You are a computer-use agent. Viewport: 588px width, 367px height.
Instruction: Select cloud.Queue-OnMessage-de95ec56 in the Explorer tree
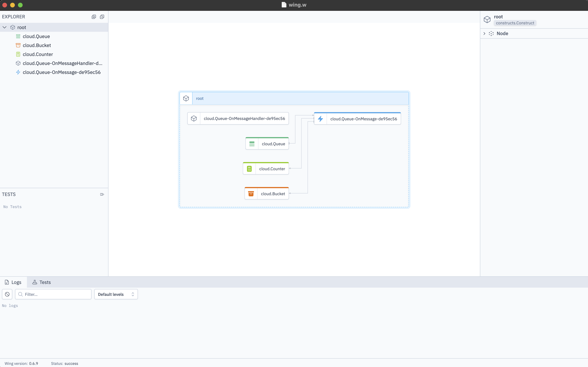(x=61, y=72)
